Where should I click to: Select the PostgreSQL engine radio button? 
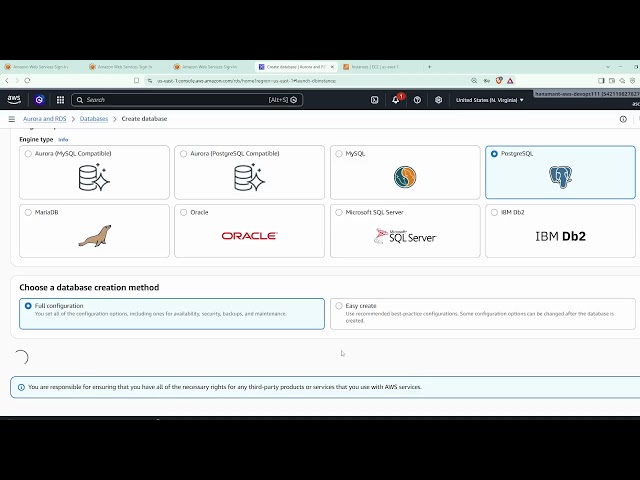tap(494, 154)
